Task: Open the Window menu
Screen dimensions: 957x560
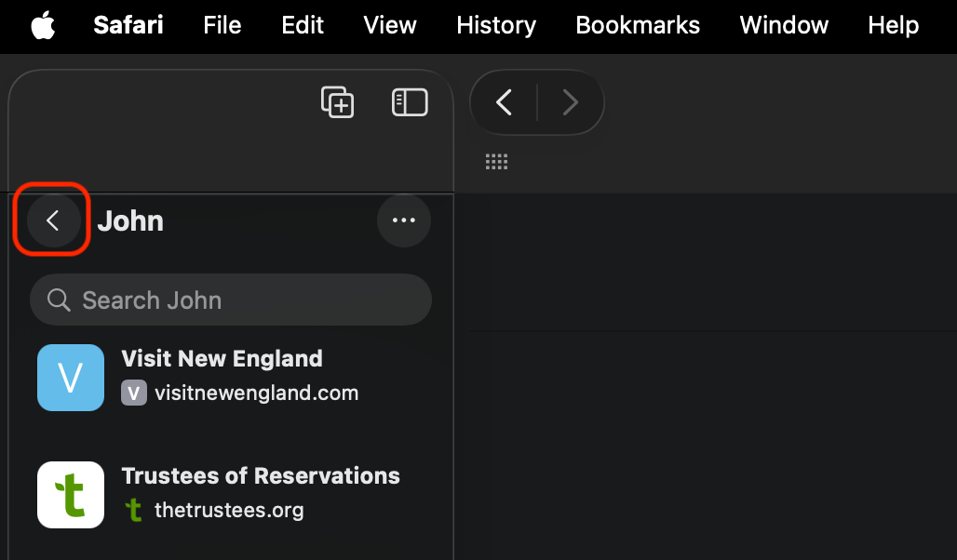Action: click(x=784, y=26)
